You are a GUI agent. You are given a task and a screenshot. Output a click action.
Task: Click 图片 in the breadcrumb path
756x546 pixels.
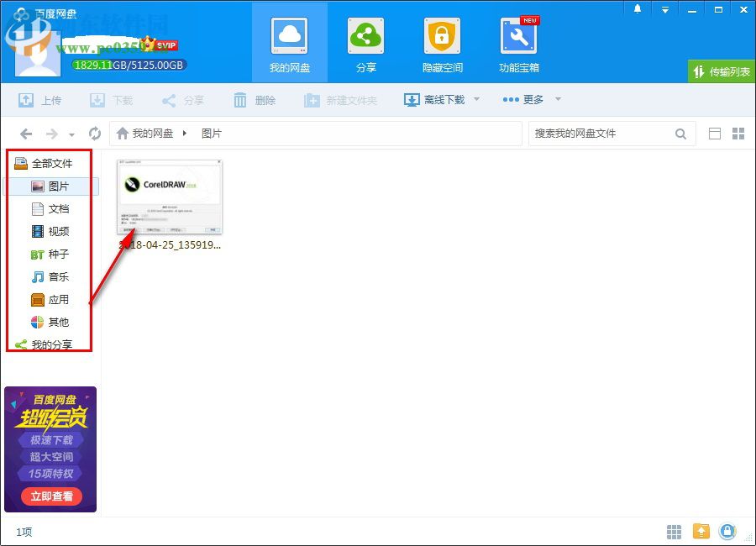212,133
